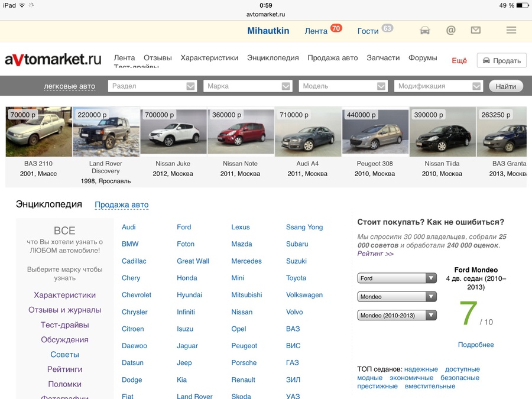Select Ssang Yong in the brand list

[304, 228]
